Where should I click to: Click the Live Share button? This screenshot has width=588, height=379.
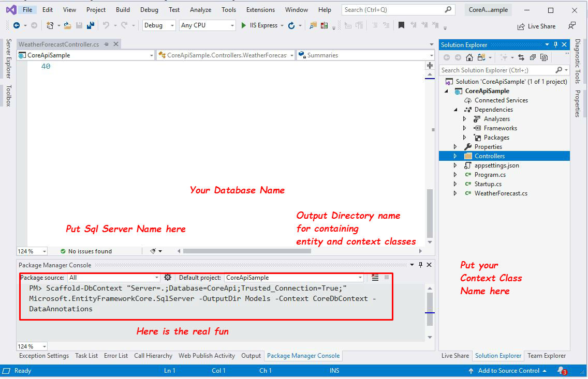point(536,26)
